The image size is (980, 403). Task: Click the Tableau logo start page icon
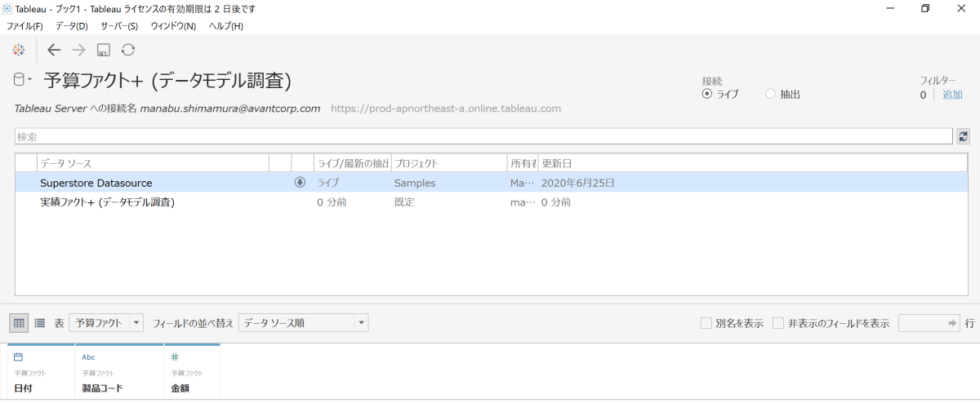tap(18, 50)
